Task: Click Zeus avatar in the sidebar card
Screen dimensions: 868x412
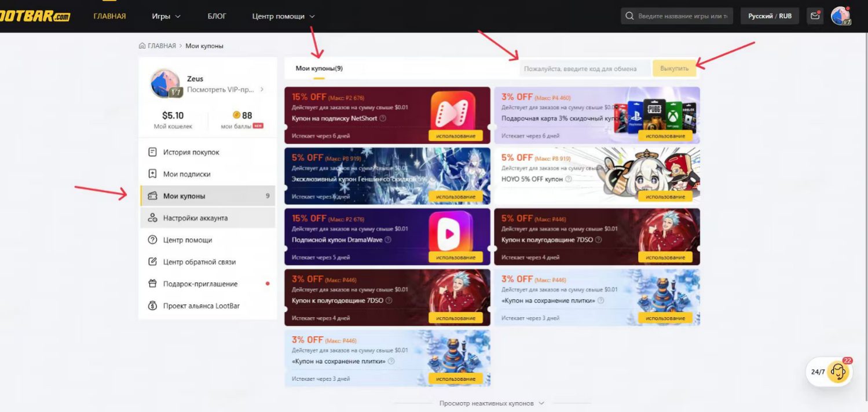Action: click(166, 84)
